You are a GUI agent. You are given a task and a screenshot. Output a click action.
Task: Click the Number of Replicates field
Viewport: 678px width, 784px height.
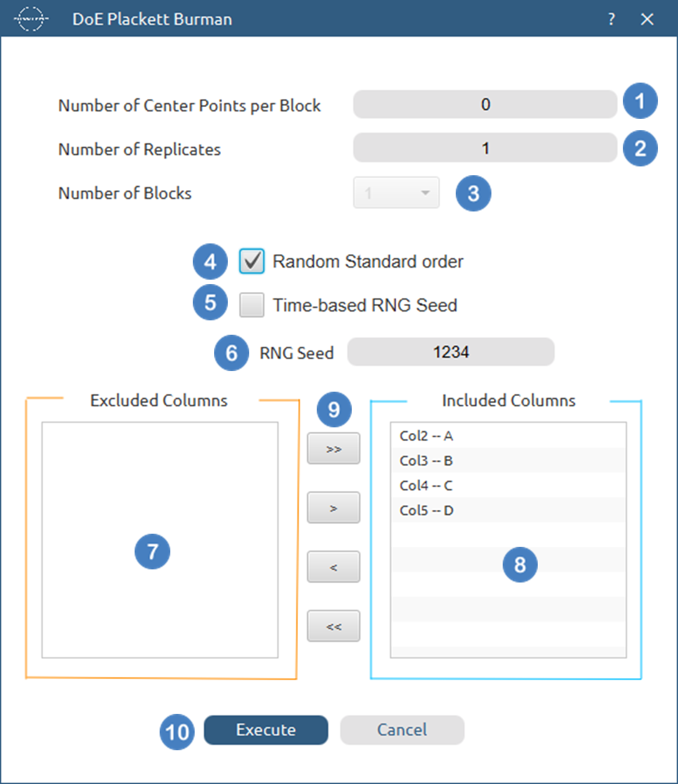coord(485,149)
